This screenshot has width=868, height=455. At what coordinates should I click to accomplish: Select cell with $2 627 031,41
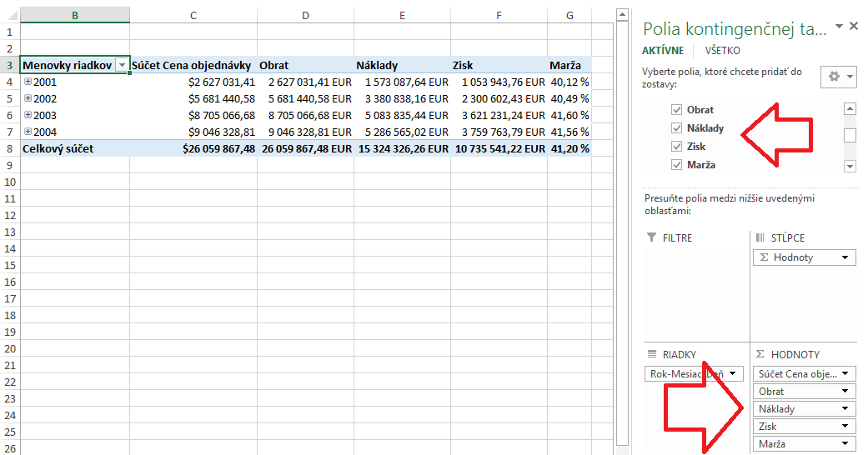[x=193, y=82]
